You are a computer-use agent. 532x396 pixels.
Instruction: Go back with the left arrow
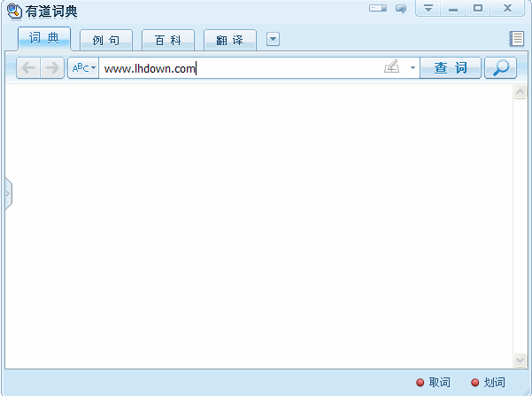28,68
